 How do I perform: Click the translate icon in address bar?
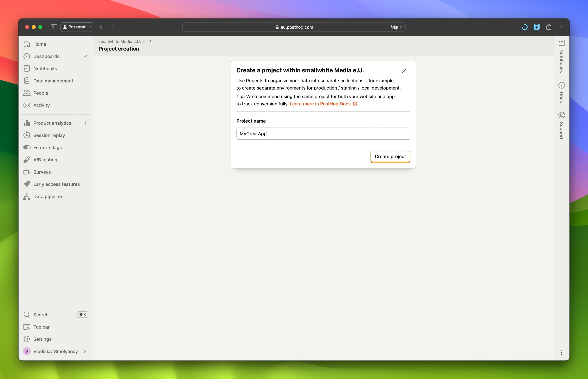[394, 27]
